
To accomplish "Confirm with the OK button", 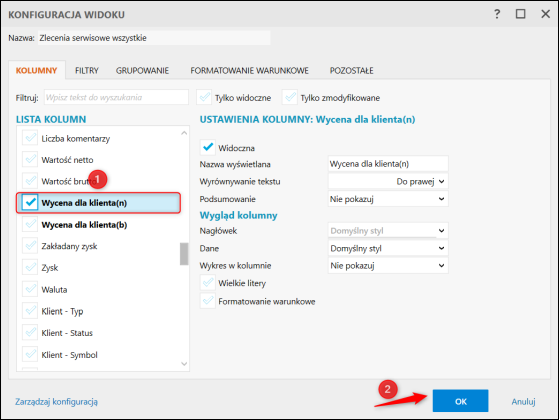I will click(460, 401).
